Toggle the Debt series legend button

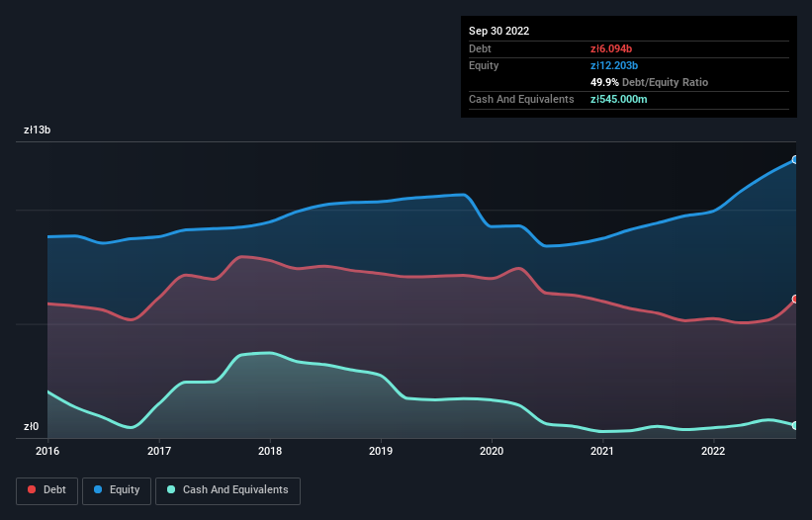pyautogui.click(x=47, y=490)
